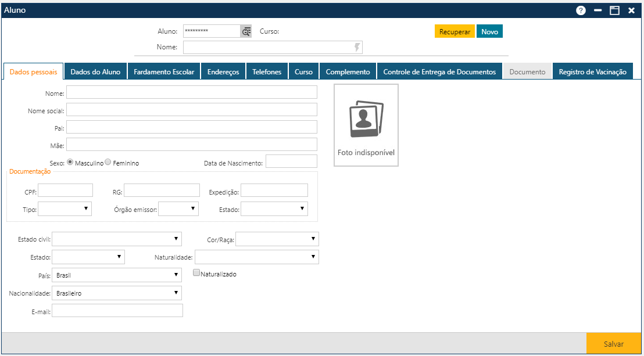Minimize the Aluno window
The height and width of the screenshot is (356, 644).
(598, 10)
